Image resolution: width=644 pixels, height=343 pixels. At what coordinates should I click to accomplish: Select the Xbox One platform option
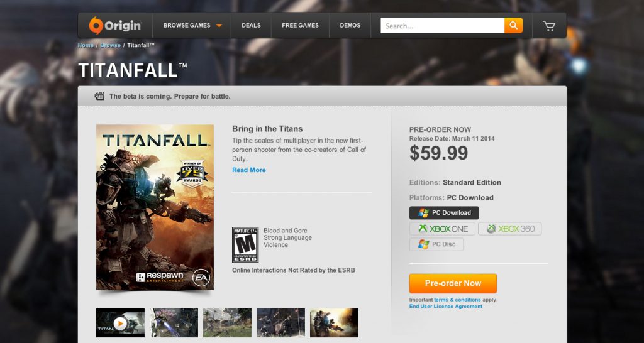point(443,229)
